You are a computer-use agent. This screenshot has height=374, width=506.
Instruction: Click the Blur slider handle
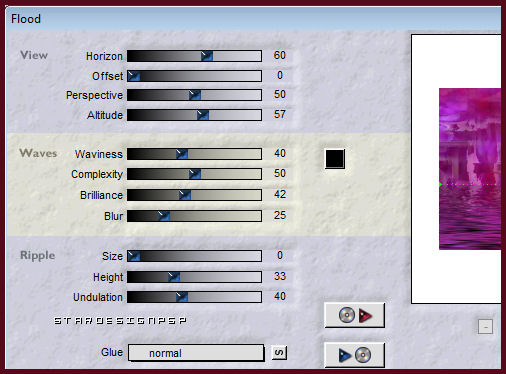tap(164, 216)
